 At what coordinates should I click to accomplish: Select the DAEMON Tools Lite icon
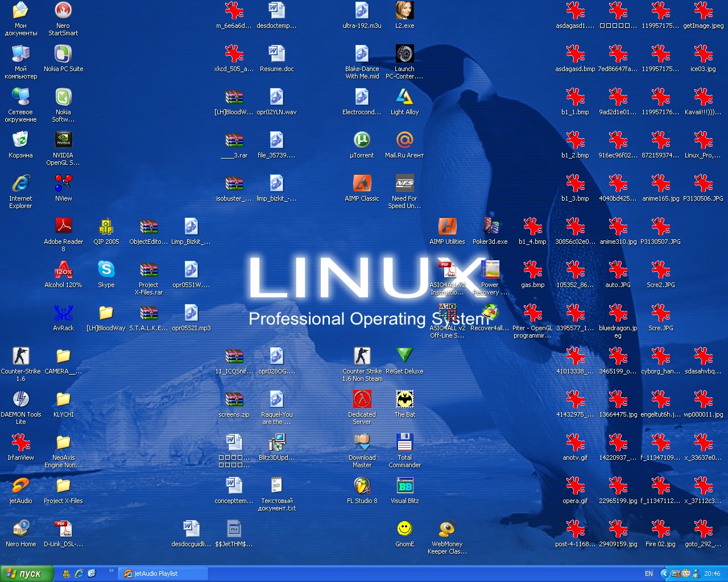20,400
